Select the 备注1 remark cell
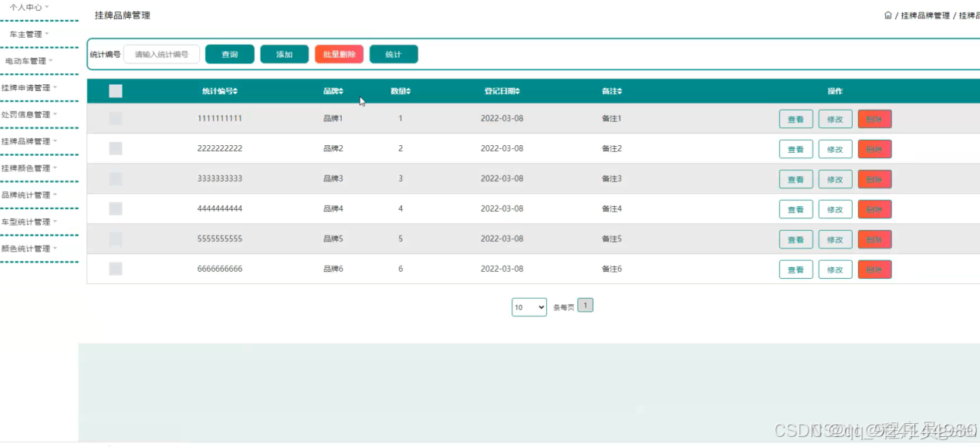 611,118
